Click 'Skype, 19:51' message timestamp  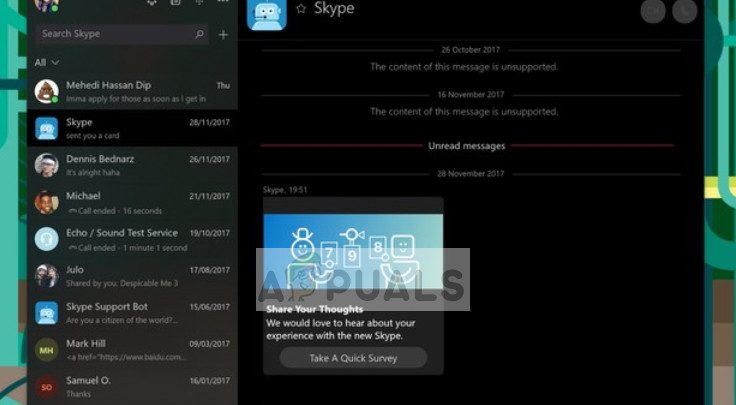pos(285,190)
